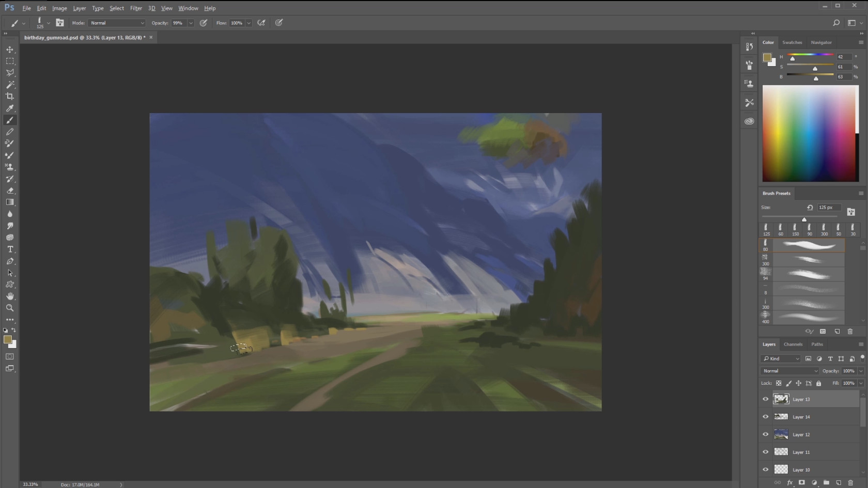The image size is (868, 488).
Task: Select the Type tool
Action: [10, 249]
